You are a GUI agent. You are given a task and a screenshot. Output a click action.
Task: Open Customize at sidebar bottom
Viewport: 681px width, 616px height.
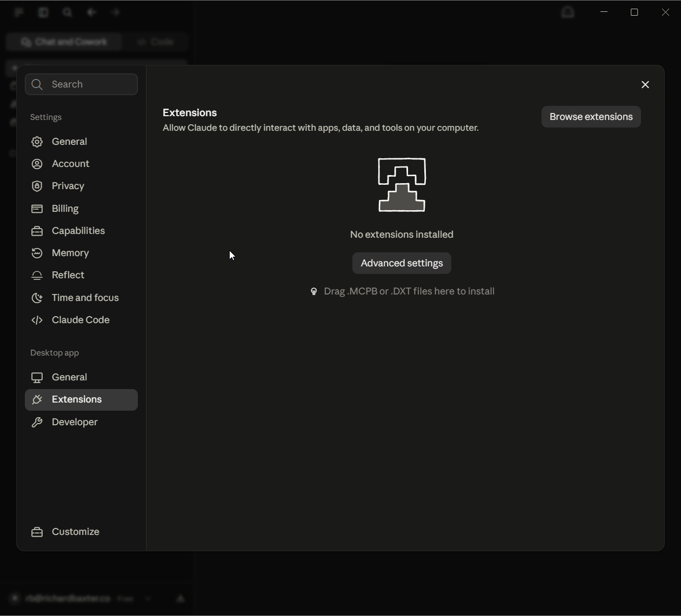(x=81, y=532)
